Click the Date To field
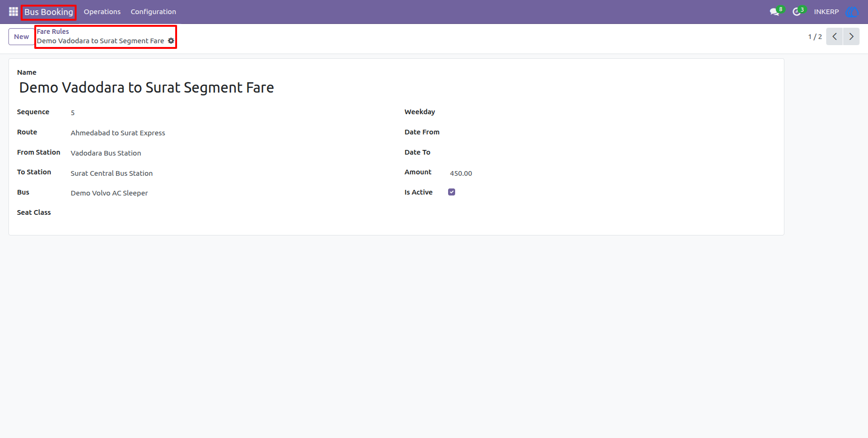This screenshot has height=438, width=868. [x=612, y=153]
